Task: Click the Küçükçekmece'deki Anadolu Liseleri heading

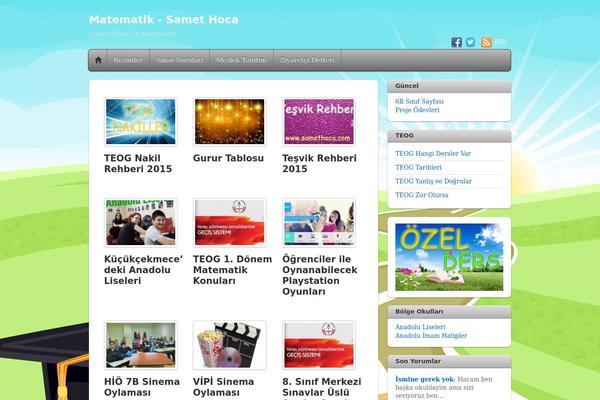Action: pos(143,270)
